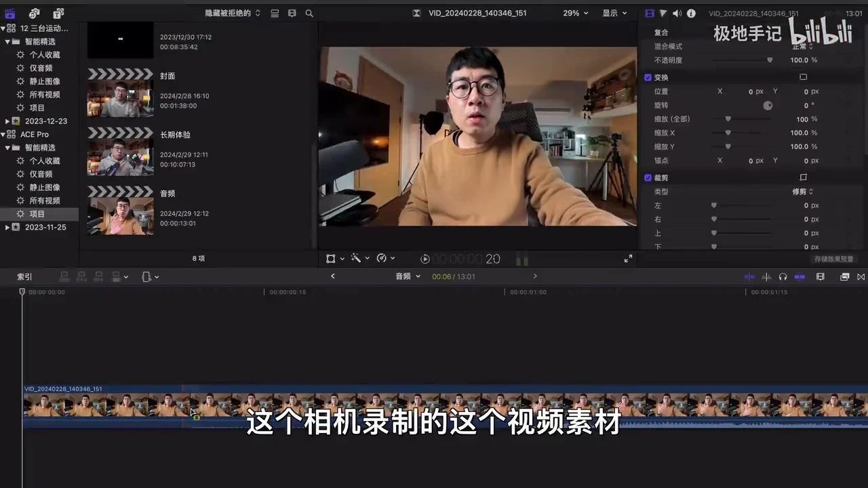Click the viewer fullscreen arrows icon
This screenshot has height=488, width=868.
coord(628,258)
